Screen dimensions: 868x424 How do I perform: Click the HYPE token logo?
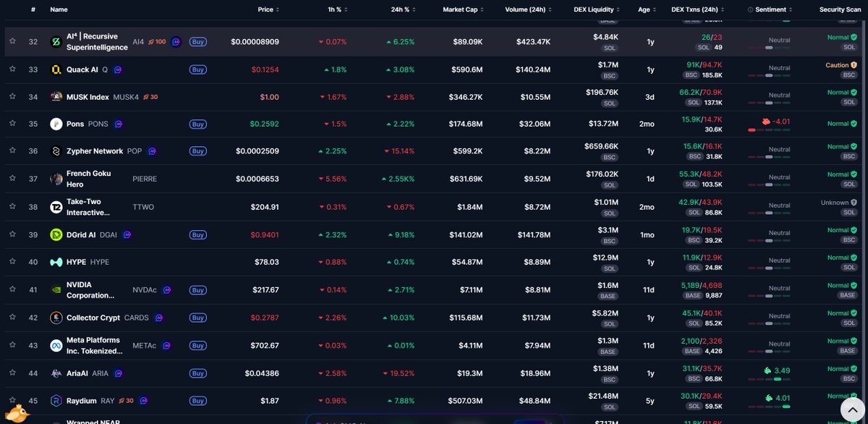pyautogui.click(x=56, y=262)
